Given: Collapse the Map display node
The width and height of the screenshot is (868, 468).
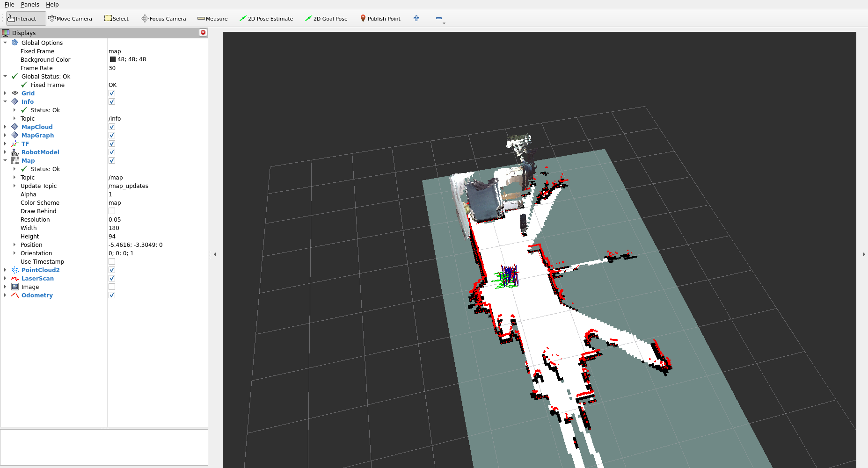Looking at the screenshot, I should point(5,160).
